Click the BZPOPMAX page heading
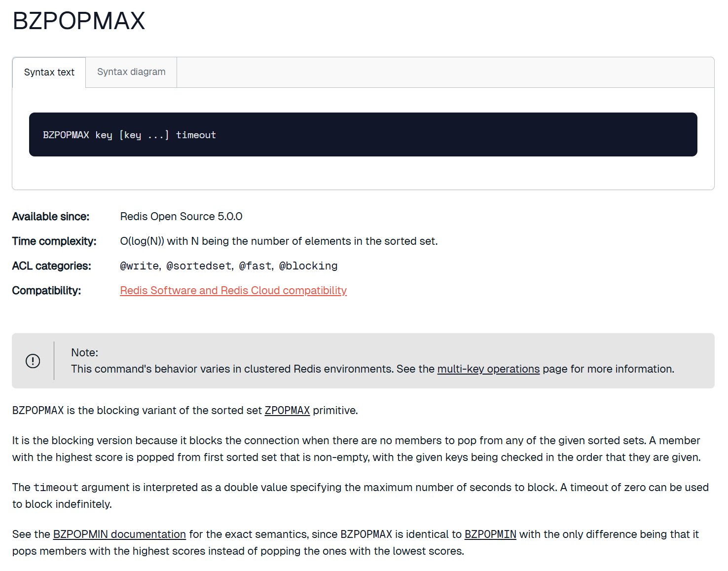Screen dimensions: 728x571 tap(79, 21)
